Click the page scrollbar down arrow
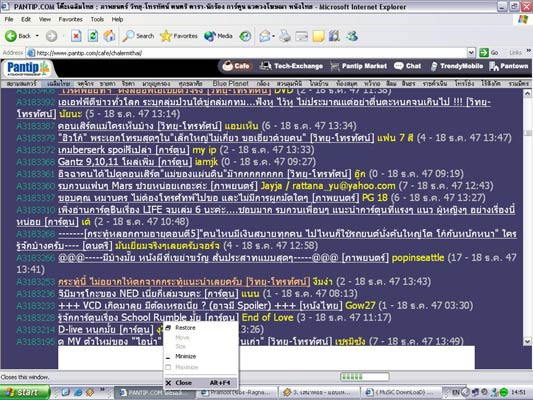533x400 pixels. (x=527, y=341)
